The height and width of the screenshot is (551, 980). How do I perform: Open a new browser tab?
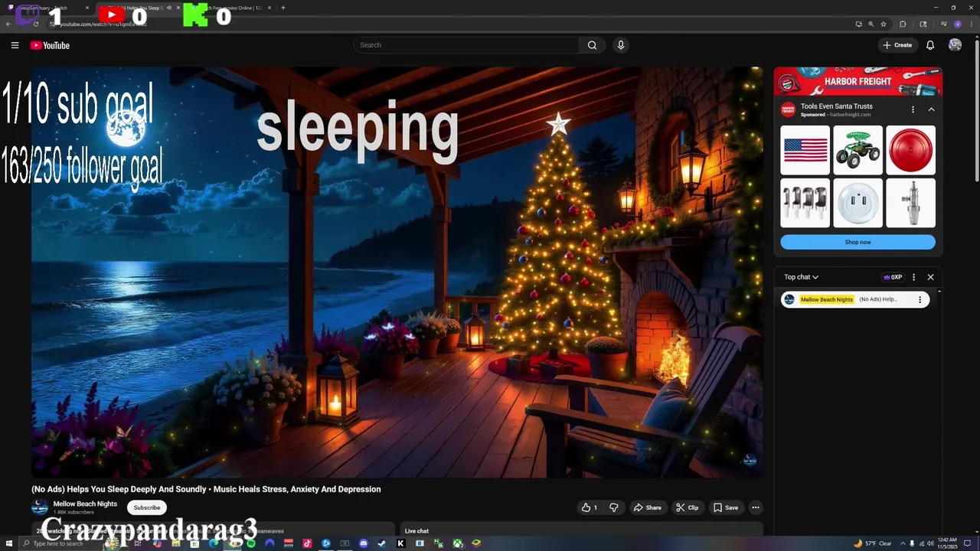click(x=283, y=8)
